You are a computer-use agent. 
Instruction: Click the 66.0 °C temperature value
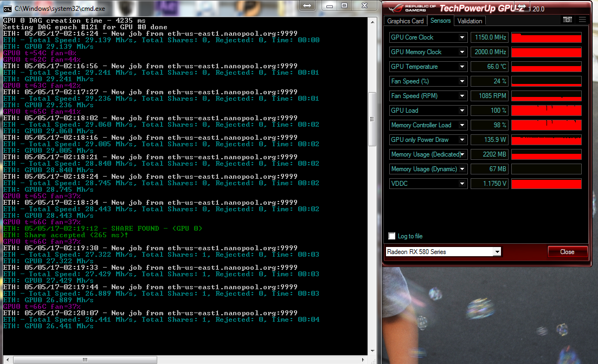(490, 67)
